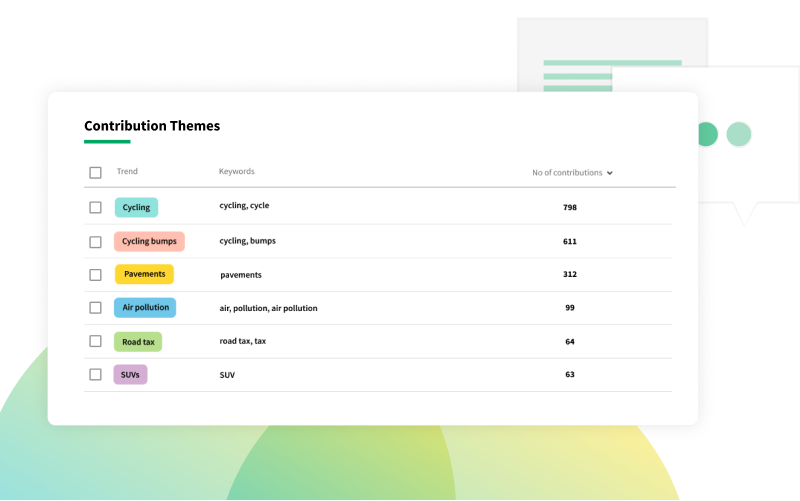Click keywords text 'cycling, bumps'

(x=247, y=241)
